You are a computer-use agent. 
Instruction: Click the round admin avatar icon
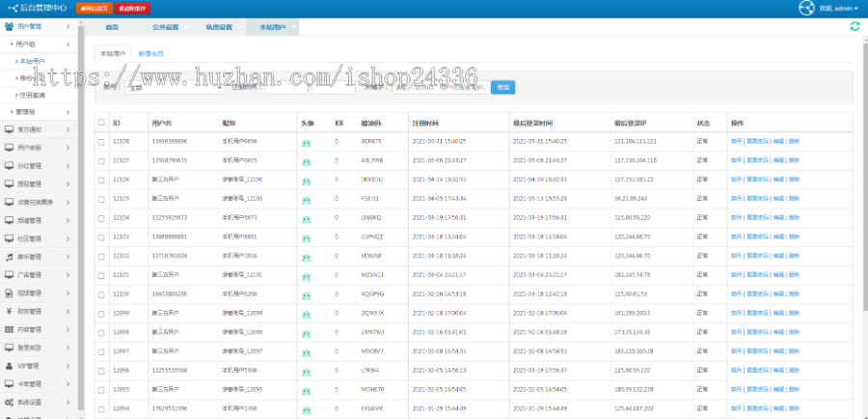tap(806, 9)
